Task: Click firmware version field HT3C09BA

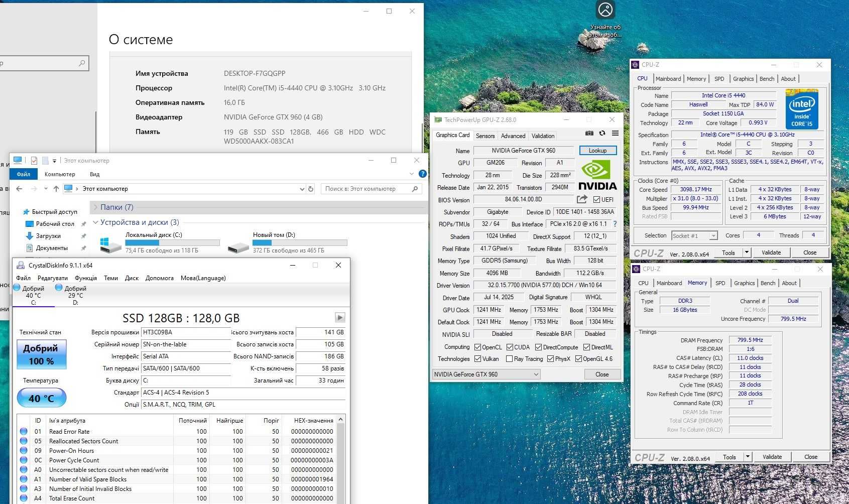Action: [186, 332]
